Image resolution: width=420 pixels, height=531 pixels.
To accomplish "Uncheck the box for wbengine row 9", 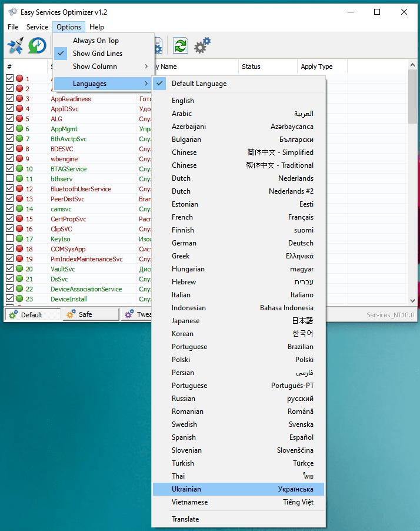I will tap(9, 158).
